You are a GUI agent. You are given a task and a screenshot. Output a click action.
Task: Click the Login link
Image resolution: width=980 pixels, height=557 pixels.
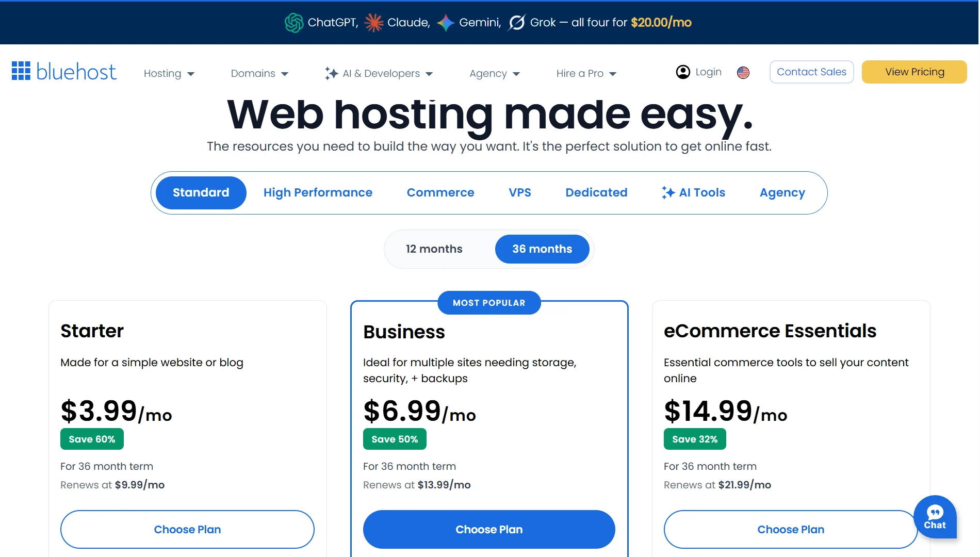click(x=708, y=72)
